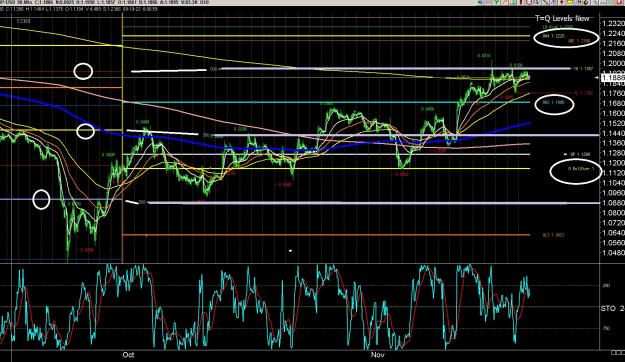Image resolution: width=625 pixels, height=362 pixels.
Task: Click the Oct label on time axis
Action: coord(128,354)
